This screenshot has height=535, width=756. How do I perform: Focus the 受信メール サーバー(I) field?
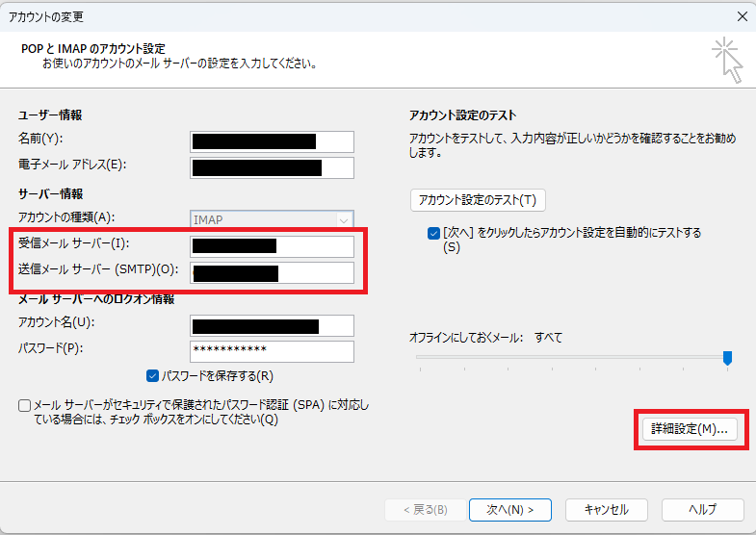[x=272, y=246]
